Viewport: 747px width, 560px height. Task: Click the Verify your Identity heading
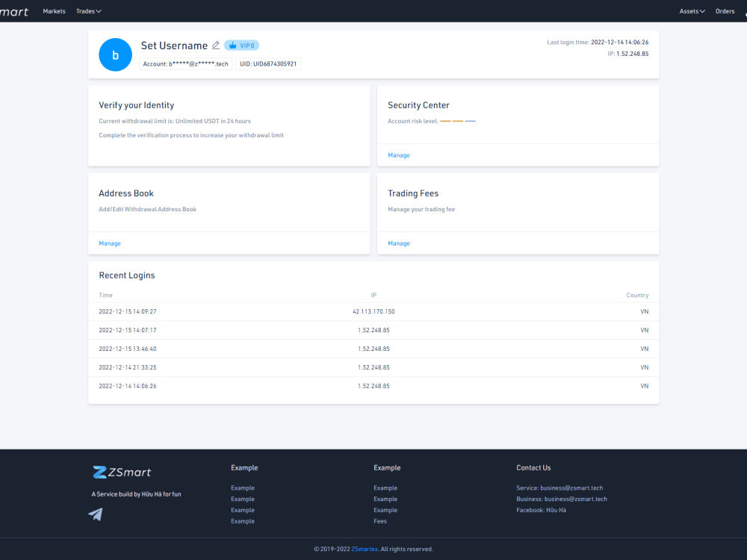tap(136, 105)
